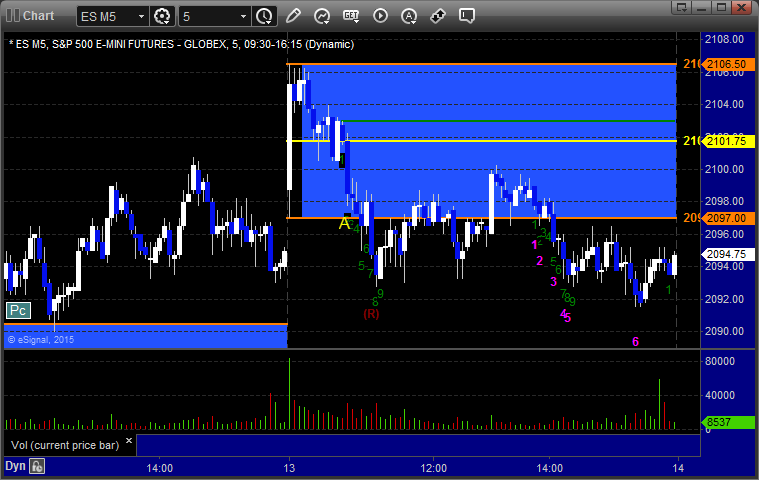Click the 12:00 time axis label
Image resolution: width=759 pixels, height=480 pixels.
(434, 468)
